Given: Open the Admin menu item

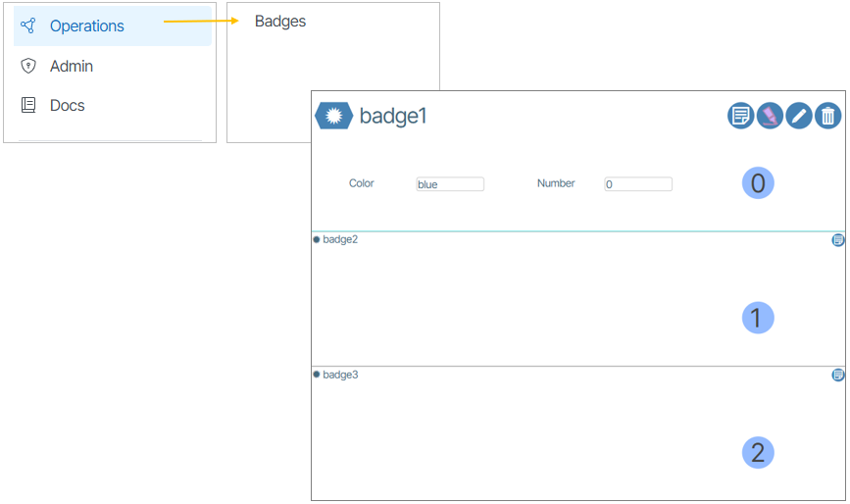Looking at the screenshot, I should coord(72,67).
